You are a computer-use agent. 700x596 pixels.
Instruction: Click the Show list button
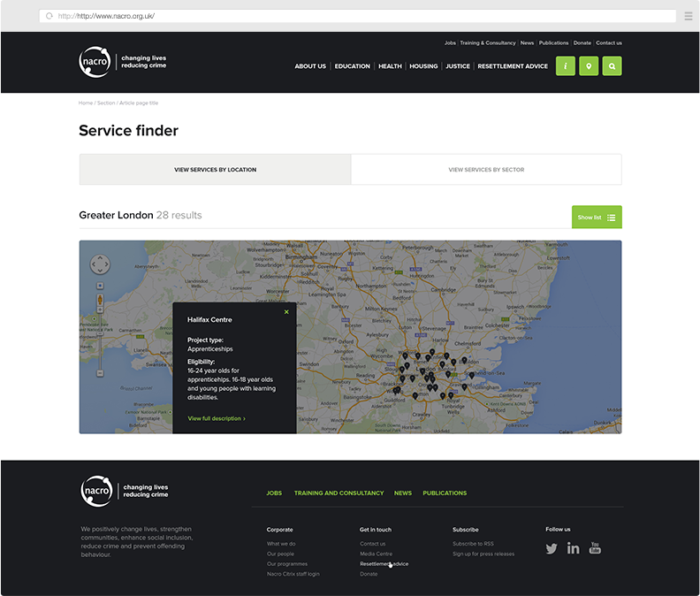pyautogui.click(x=597, y=218)
